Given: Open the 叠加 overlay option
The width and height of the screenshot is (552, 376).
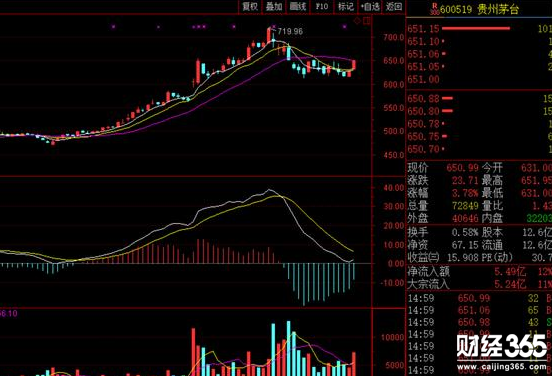Looking at the screenshot, I should (274, 6).
